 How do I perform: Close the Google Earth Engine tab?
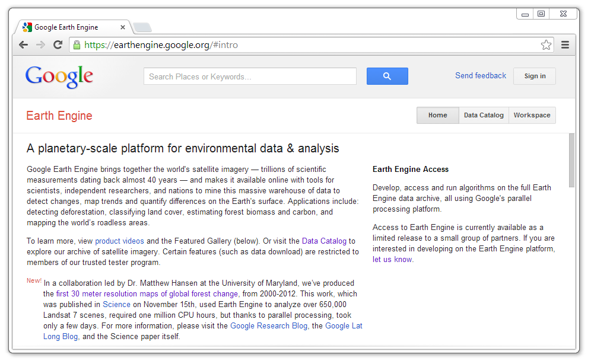click(x=122, y=27)
